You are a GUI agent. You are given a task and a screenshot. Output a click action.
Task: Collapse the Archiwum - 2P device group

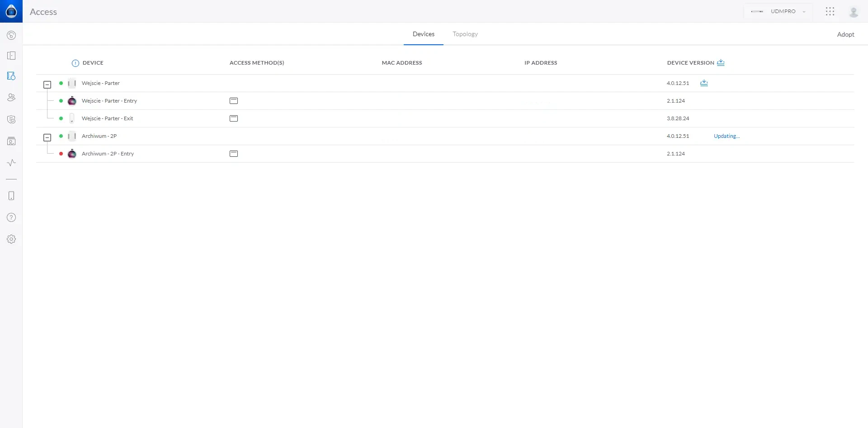point(47,137)
